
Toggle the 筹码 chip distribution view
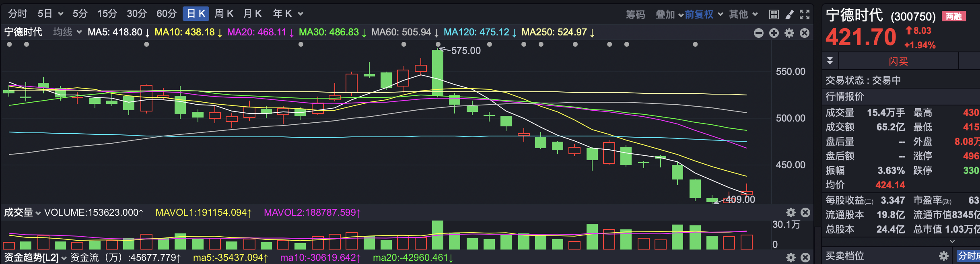click(x=635, y=14)
